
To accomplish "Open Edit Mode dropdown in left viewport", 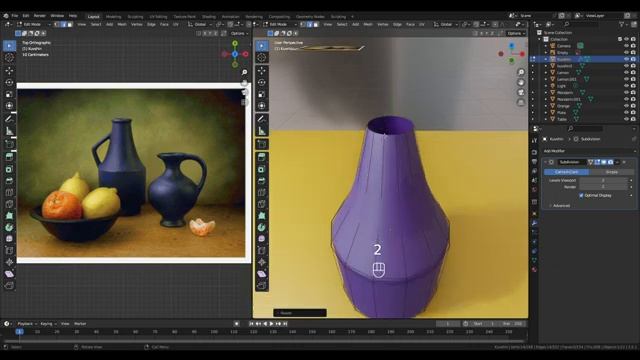I will (x=34, y=24).
